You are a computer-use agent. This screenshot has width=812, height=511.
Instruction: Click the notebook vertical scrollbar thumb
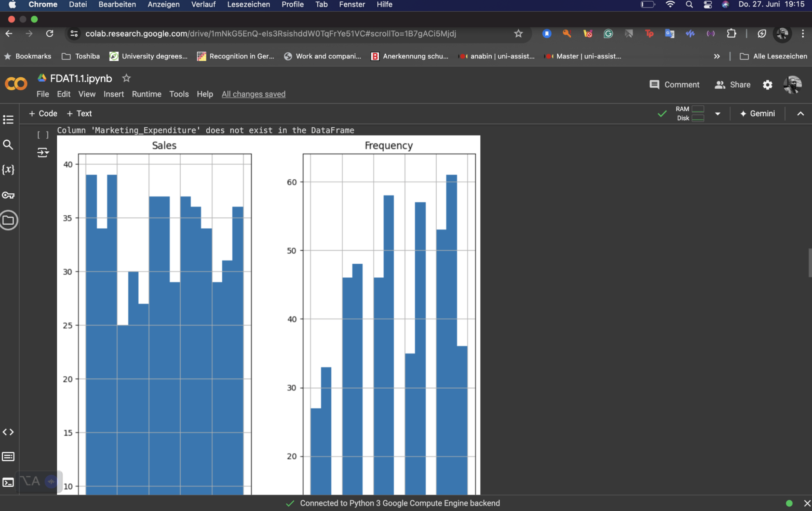pyautogui.click(x=810, y=262)
